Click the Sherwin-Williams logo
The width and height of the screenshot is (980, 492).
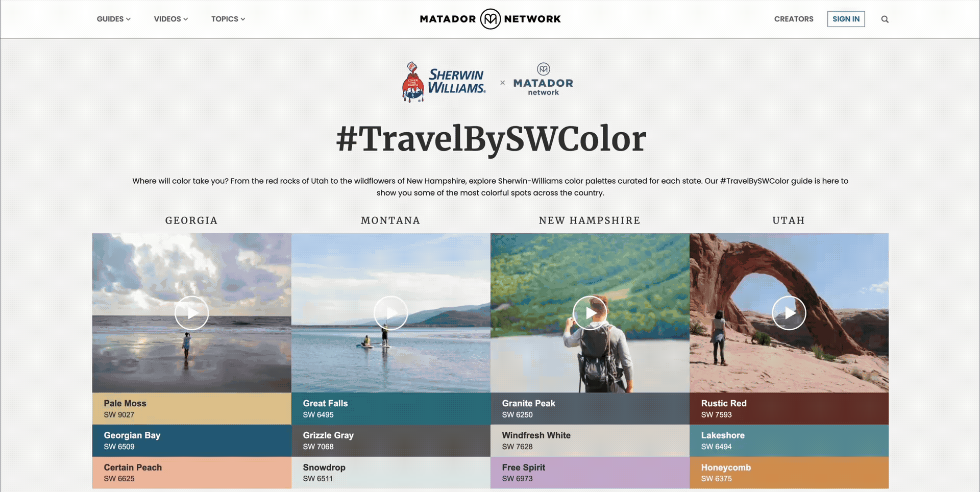444,82
